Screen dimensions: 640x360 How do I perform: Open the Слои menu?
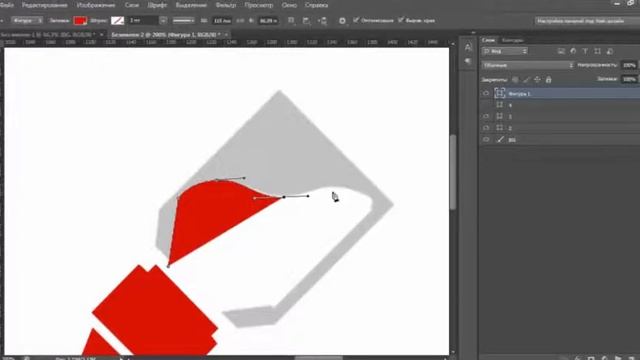(131, 5)
